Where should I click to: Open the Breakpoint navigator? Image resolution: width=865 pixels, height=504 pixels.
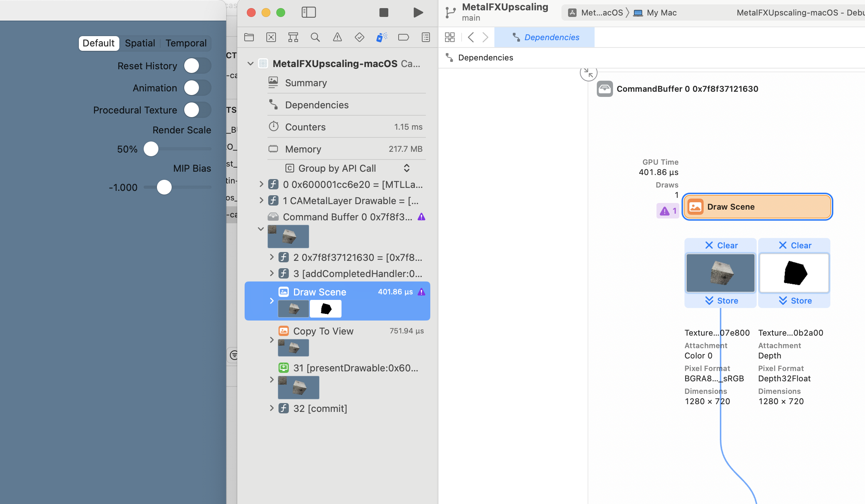pyautogui.click(x=403, y=37)
